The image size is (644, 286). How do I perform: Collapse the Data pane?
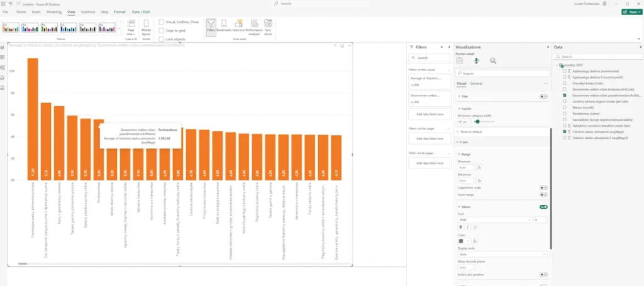click(641, 47)
